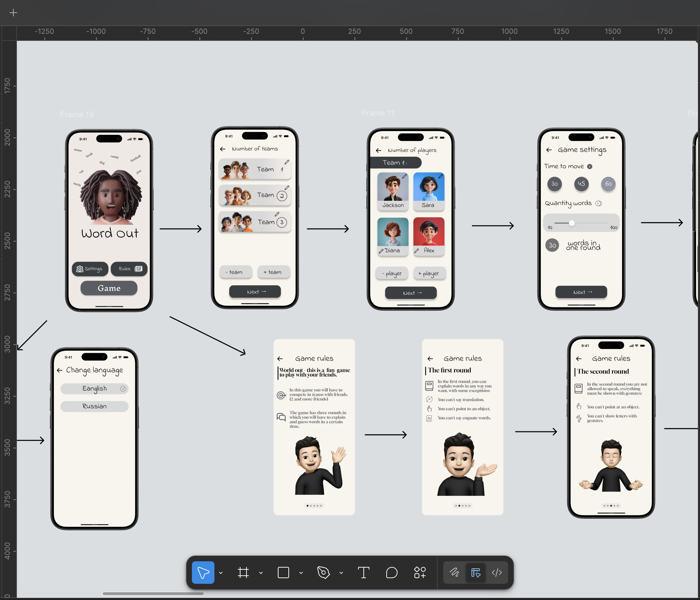The width and height of the screenshot is (700, 600).
Task: Select the Frame 13 label
Action: click(x=77, y=114)
